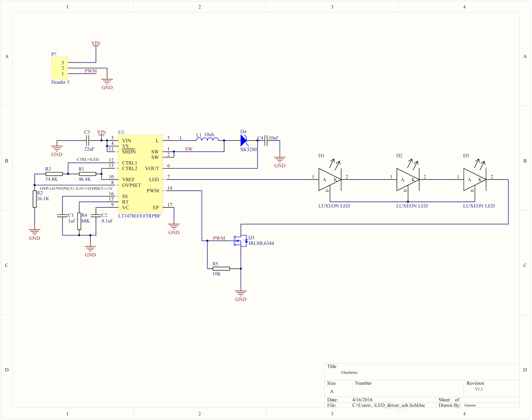This screenshot has height=420, width=532.
Task: Select the SHDN pin label on U1
Action: [x=129, y=152]
